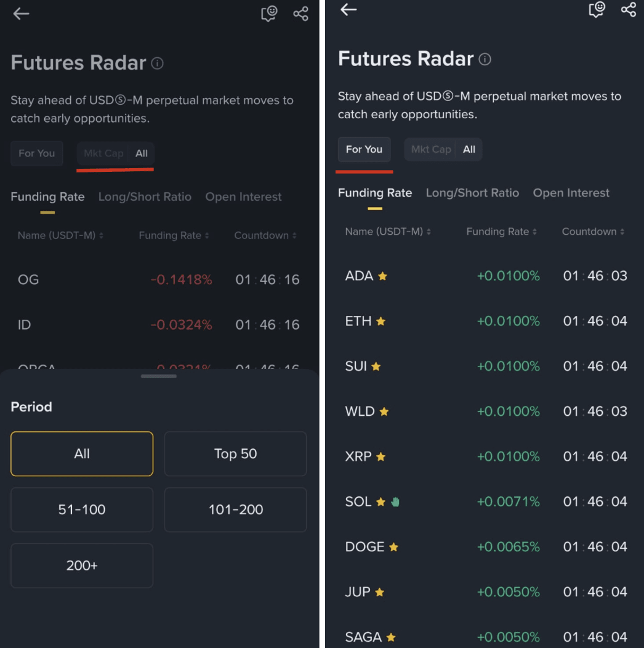Tap the star next to ETH

[x=381, y=321]
